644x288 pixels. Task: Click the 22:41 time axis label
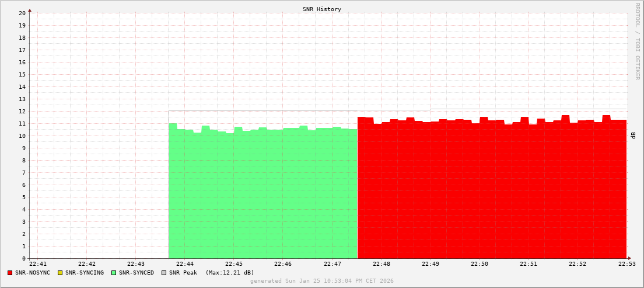pos(37,264)
